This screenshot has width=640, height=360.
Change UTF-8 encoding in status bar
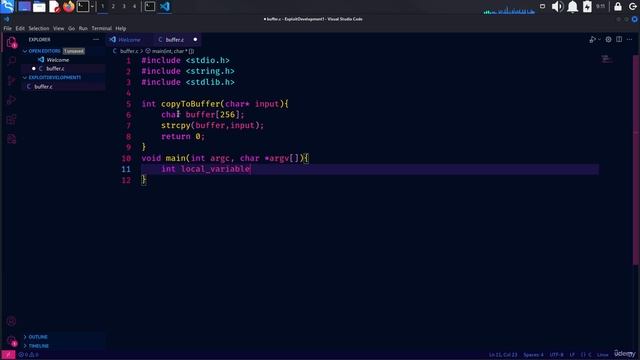[556, 355]
